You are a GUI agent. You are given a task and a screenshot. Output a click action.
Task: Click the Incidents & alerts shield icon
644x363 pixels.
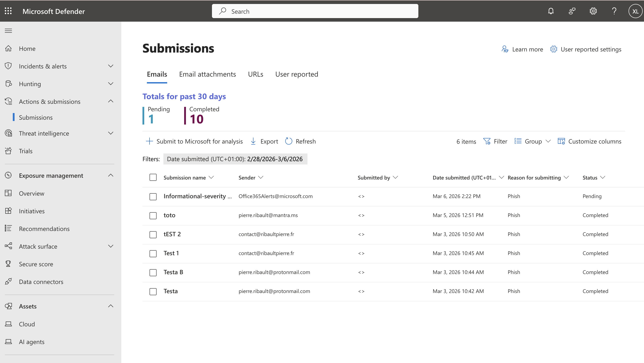coord(9,66)
